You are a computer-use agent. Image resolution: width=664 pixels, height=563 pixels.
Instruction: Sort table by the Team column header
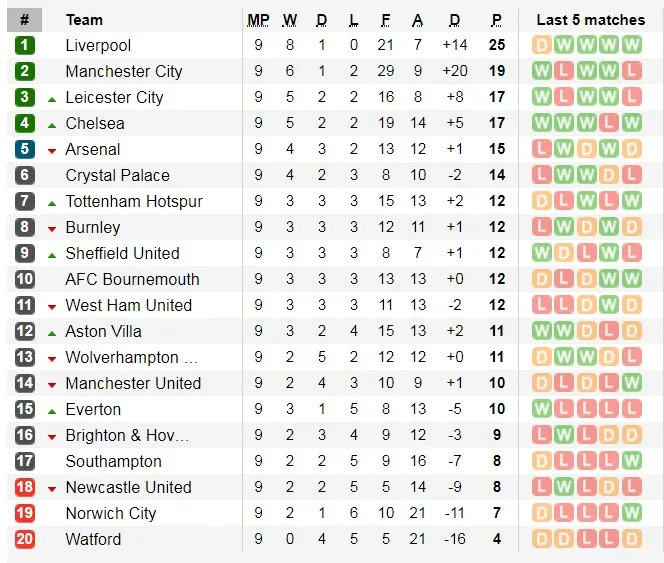(x=84, y=19)
